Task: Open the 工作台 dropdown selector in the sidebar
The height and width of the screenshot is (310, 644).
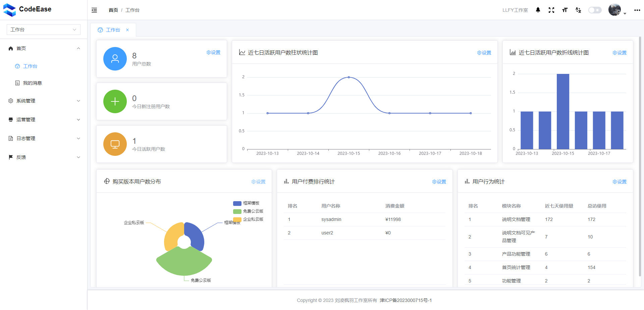Action: [44, 30]
